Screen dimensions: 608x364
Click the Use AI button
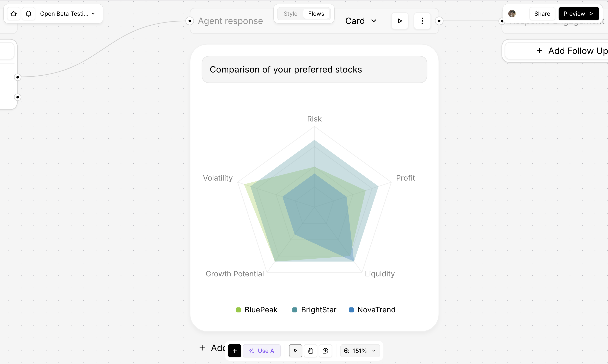tap(262, 351)
